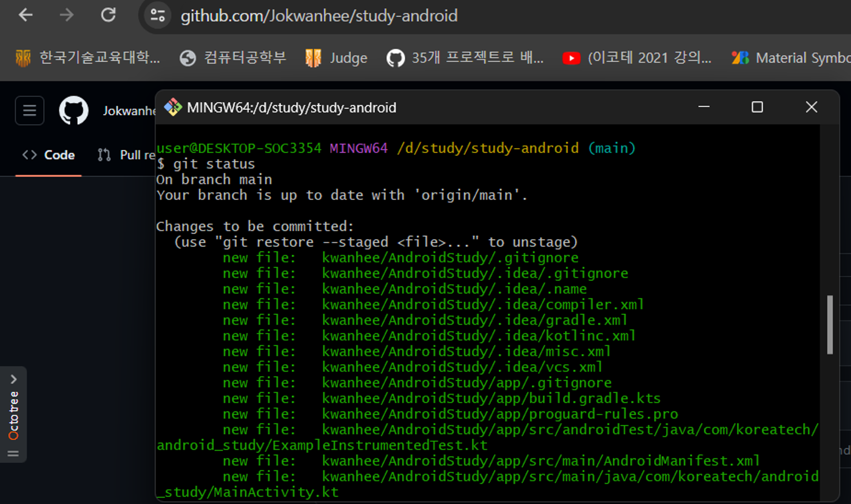This screenshot has height=504, width=851.
Task: Open the Material Symbols bookmark
Action: coord(791,57)
